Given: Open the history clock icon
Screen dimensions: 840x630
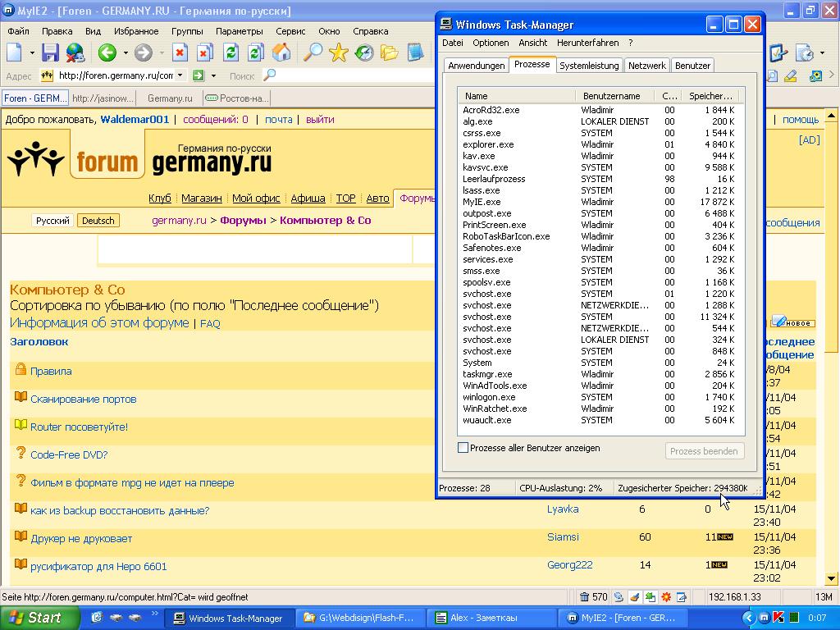Looking at the screenshot, I should 363,52.
